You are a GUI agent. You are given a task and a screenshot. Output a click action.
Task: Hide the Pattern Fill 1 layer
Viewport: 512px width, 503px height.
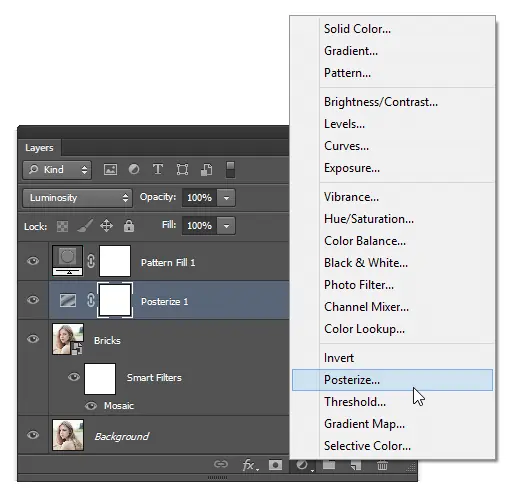(x=33, y=261)
